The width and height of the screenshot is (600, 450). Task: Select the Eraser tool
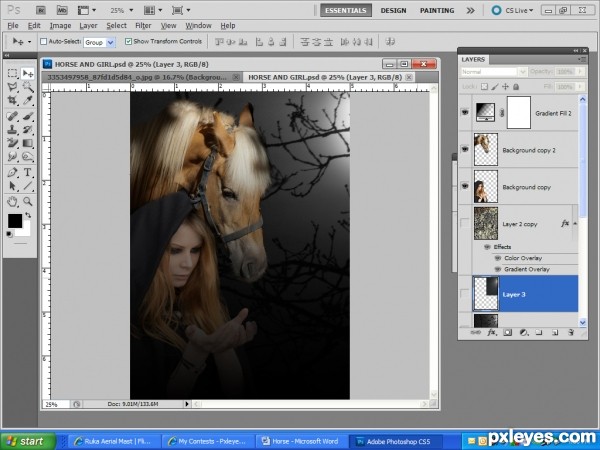point(13,143)
